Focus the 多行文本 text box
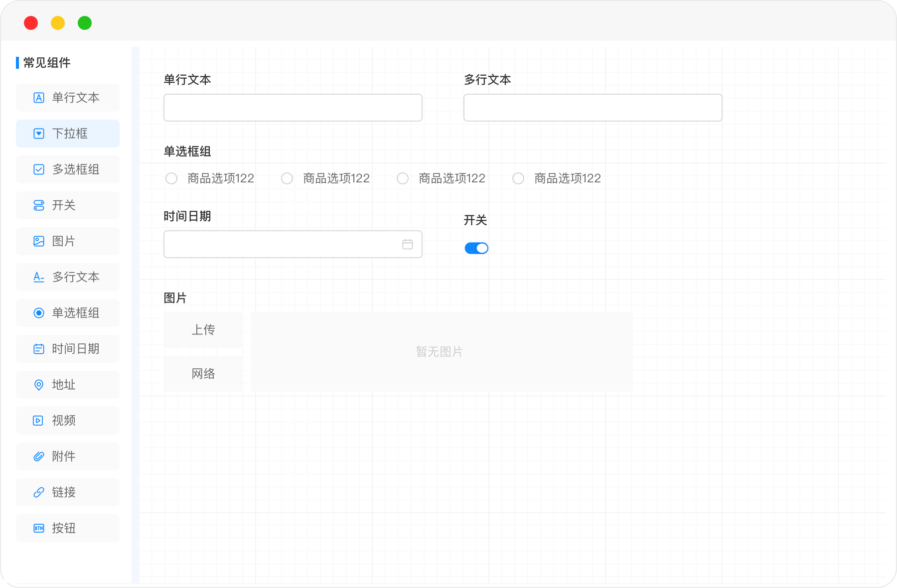Viewport: 897px width, 588px height. tap(593, 108)
